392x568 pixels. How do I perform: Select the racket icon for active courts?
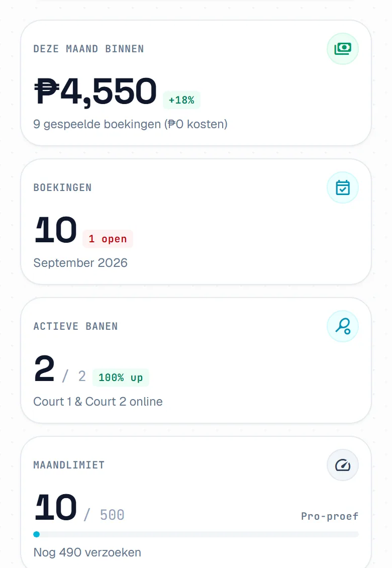(x=342, y=326)
